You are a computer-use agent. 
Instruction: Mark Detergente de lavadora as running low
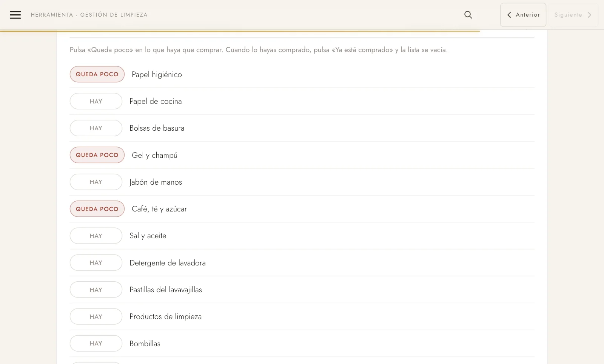96,263
